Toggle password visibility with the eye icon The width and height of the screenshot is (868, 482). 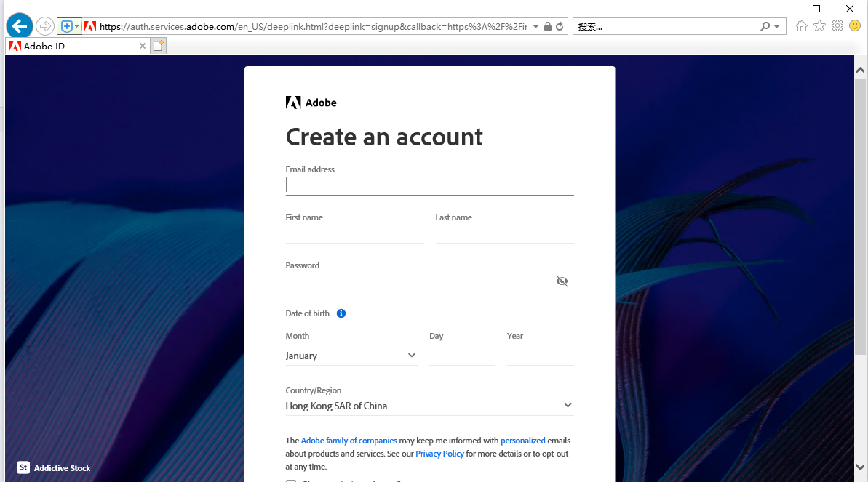point(562,281)
